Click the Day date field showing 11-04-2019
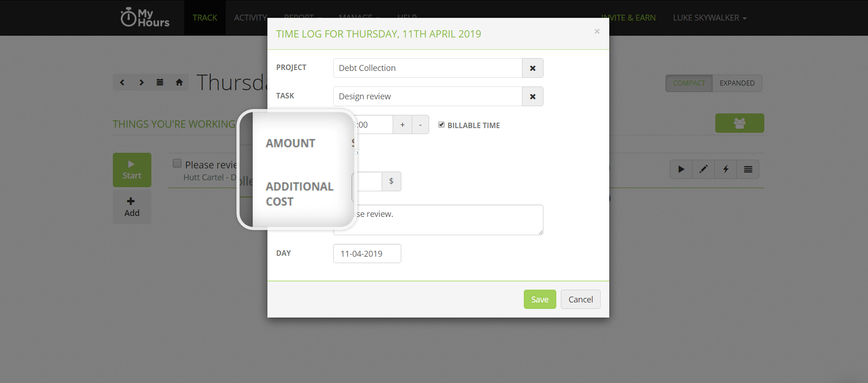The image size is (868, 383). click(x=367, y=253)
